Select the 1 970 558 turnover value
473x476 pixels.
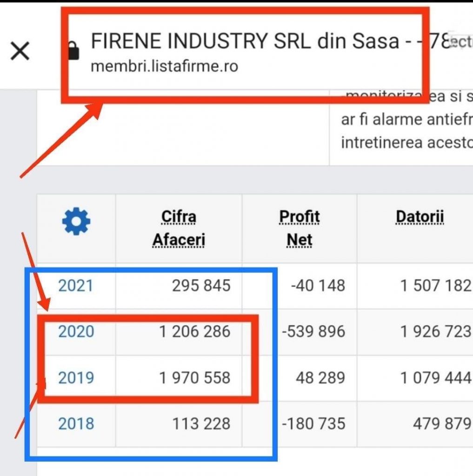pyautogui.click(x=194, y=377)
